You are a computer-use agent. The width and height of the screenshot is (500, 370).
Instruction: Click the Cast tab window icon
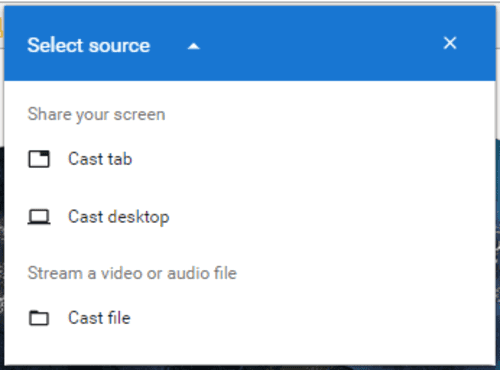pos(39,159)
